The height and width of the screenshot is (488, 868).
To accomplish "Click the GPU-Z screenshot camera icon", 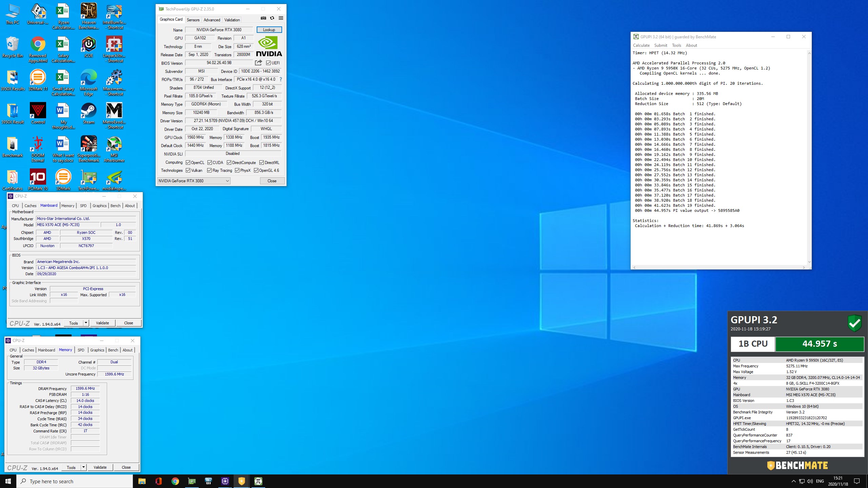I will 263,18.
